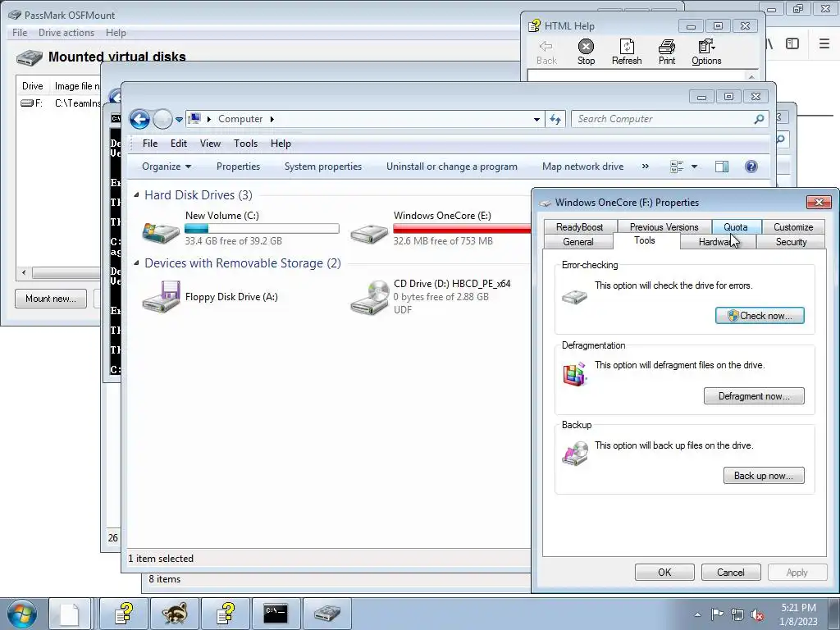This screenshot has width=840, height=630.
Task: Switch to the Security tab
Action: pyautogui.click(x=791, y=242)
